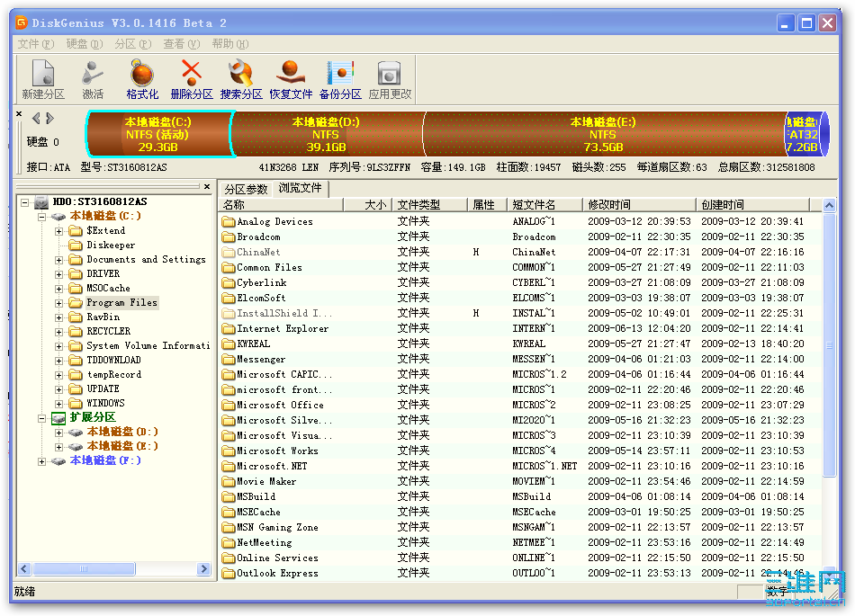The image size is (855, 616).
Task: Select the 本地磁盘 (E:) tree item
Action: pyautogui.click(x=122, y=446)
